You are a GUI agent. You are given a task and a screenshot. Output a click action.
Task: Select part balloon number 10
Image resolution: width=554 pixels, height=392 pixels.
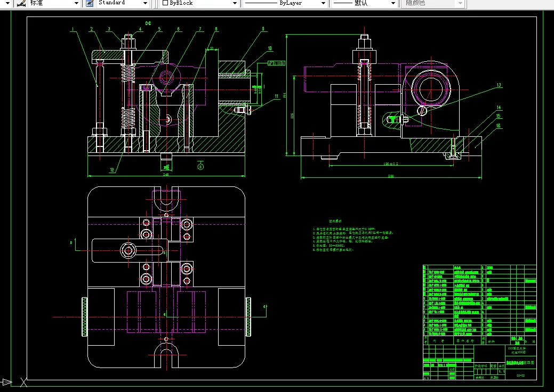click(270, 48)
